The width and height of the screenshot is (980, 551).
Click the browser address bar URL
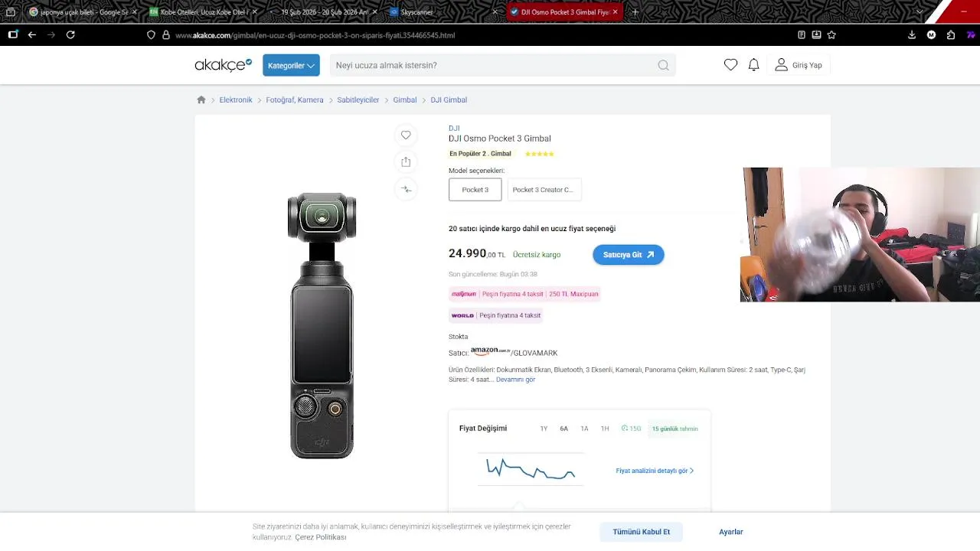pyautogui.click(x=315, y=35)
